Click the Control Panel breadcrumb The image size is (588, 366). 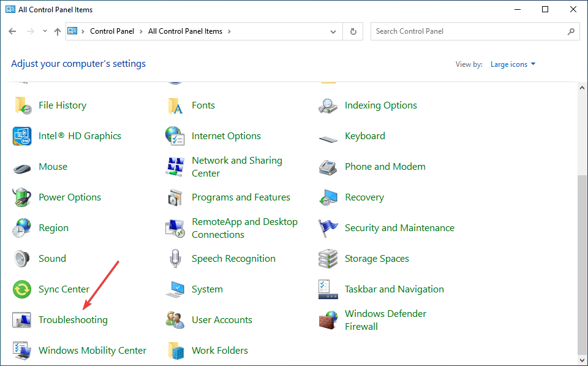pyautogui.click(x=112, y=31)
